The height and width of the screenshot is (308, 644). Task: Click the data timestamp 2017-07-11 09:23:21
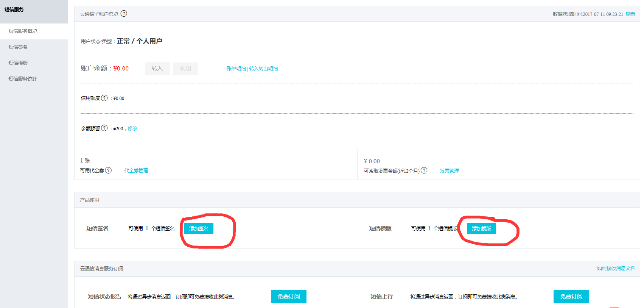click(x=603, y=14)
